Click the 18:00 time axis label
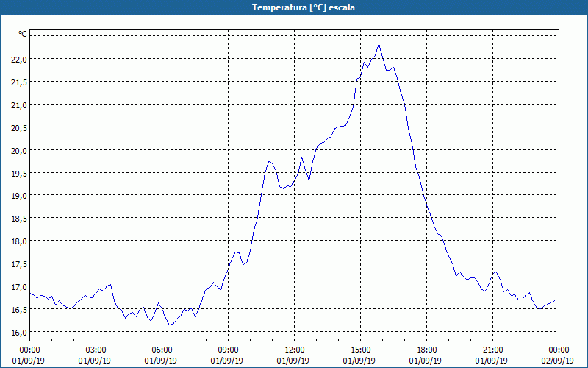The height and width of the screenshot is (368, 588). pyautogui.click(x=427, y=350)
